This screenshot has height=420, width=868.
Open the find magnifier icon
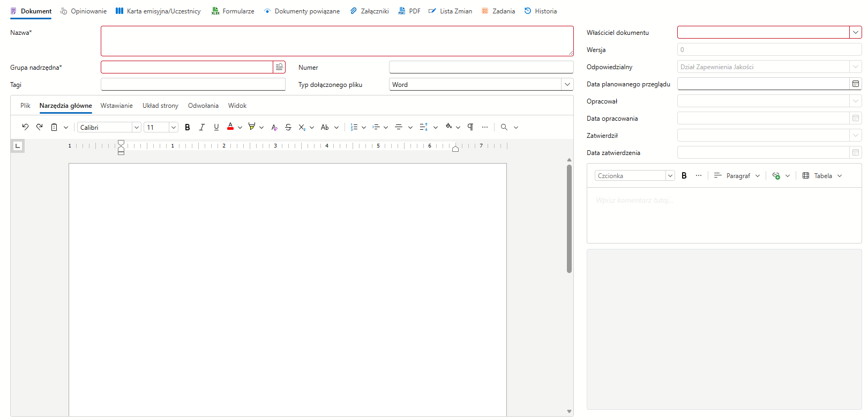pyautogui.click(x=504, y=127)
